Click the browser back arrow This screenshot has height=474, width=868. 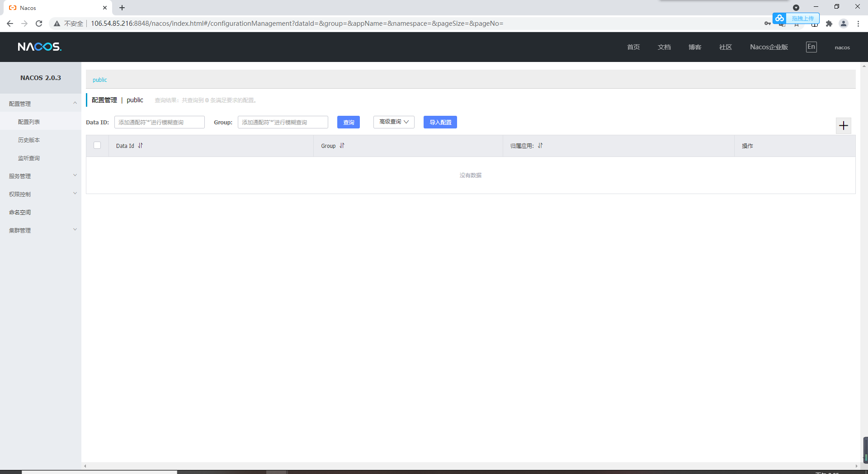[10, 24]
